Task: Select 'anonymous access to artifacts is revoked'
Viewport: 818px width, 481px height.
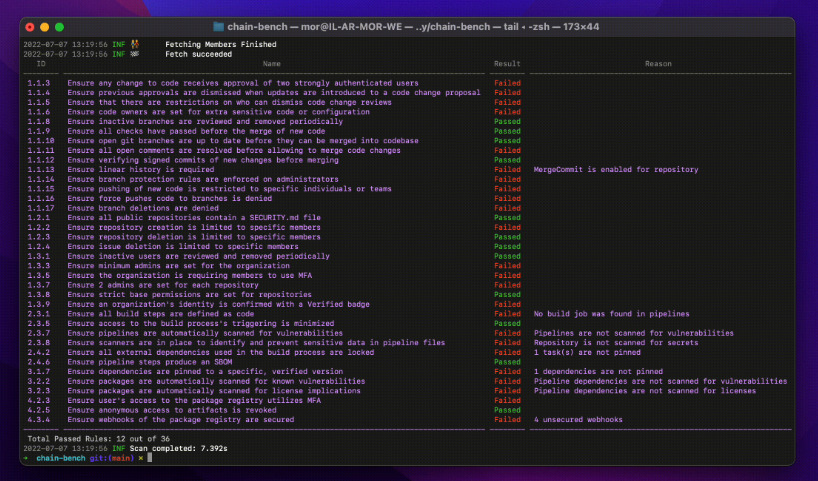Action: (187, 410)
